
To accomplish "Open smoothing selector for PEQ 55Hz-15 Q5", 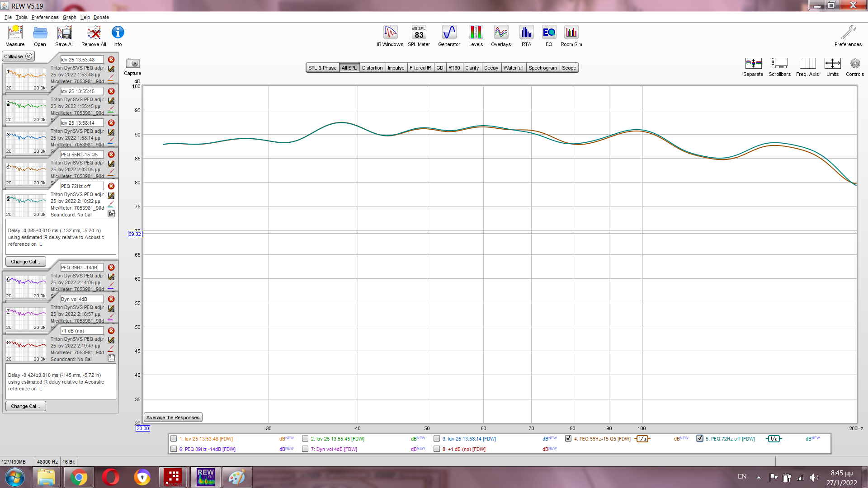I will 642,439.
